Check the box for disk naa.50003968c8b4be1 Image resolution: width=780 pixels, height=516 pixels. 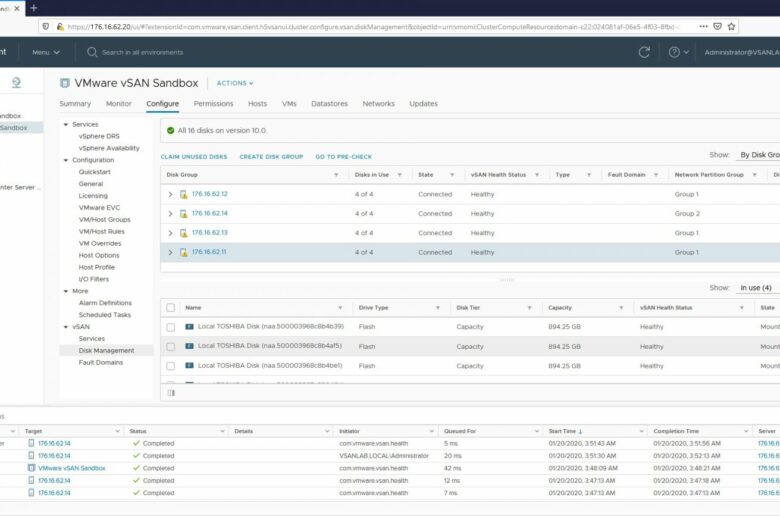[x=171, y=366]
